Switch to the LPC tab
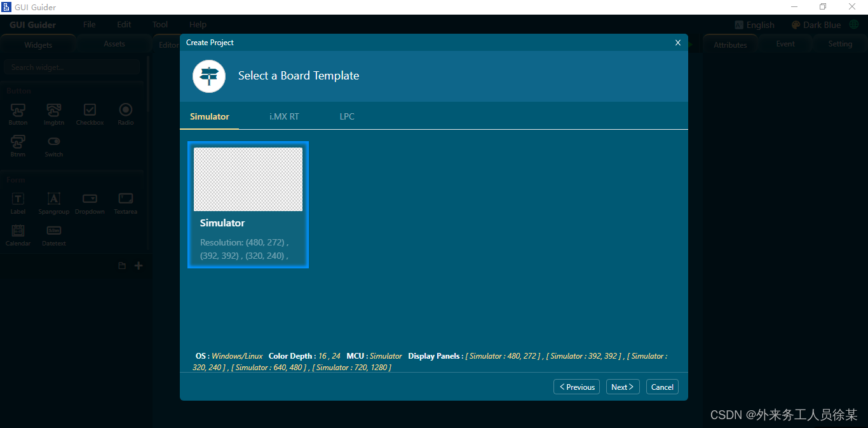Screen dimensions: 868x428 tap(347, 116)
